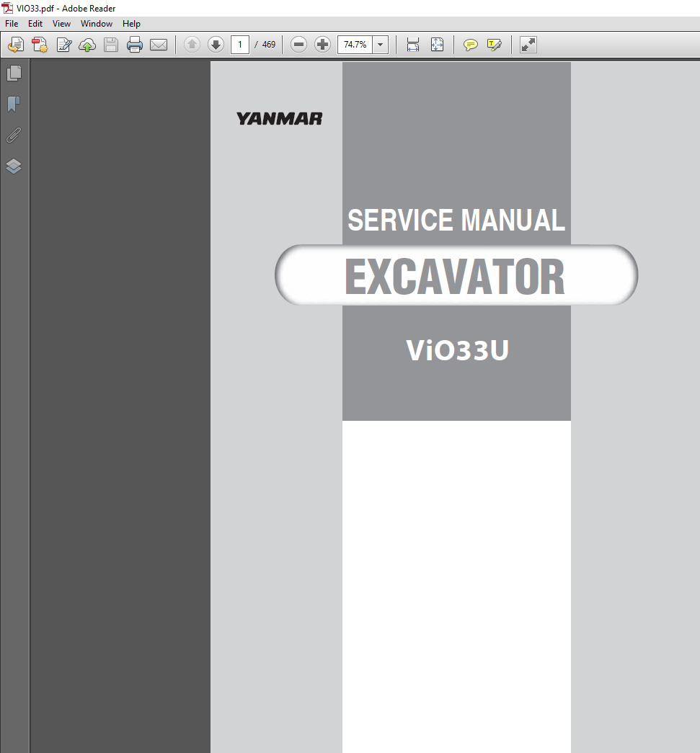Click the Sign/Edit document pencil icon

tap(64, 45)
